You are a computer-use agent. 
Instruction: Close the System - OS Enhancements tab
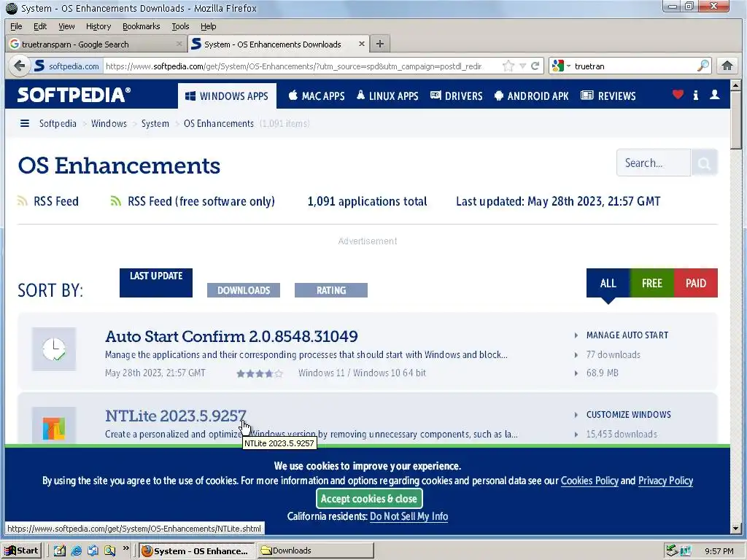(362, 44)
